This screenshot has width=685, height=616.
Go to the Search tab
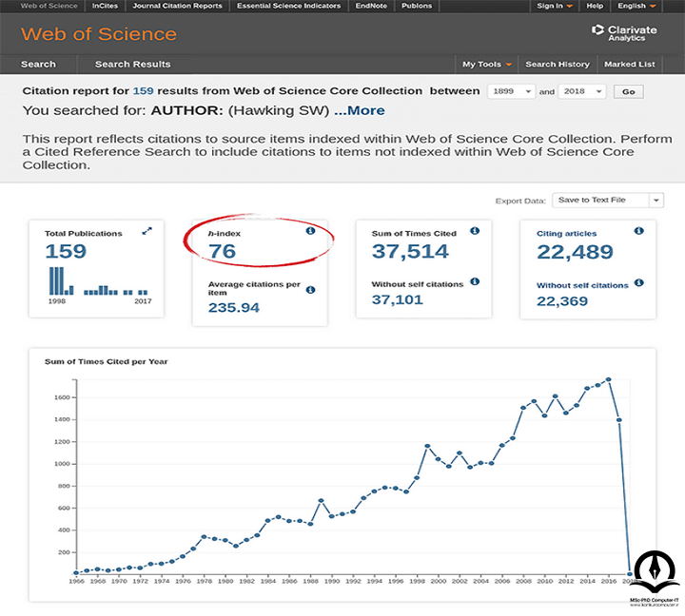(38, 65)
